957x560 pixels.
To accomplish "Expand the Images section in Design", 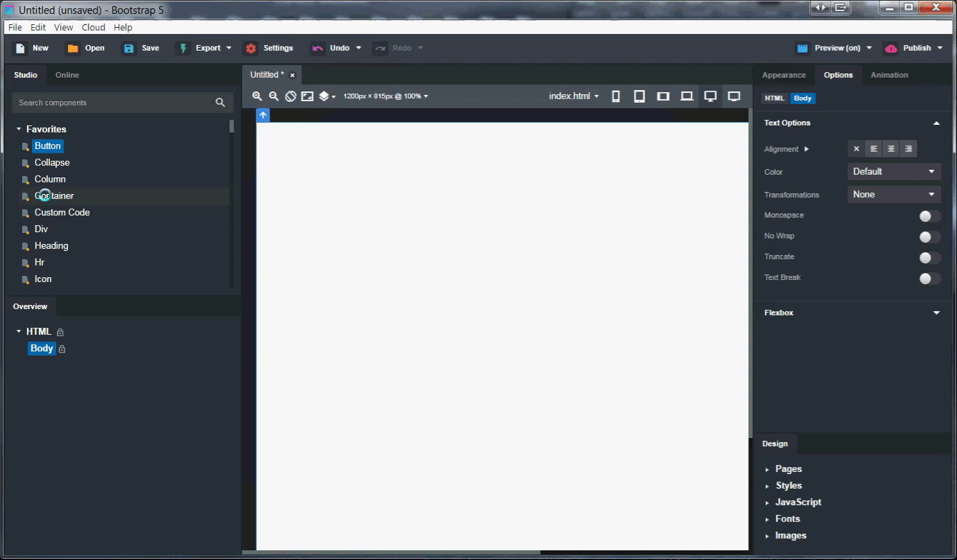I will click(x=767, y=536).
